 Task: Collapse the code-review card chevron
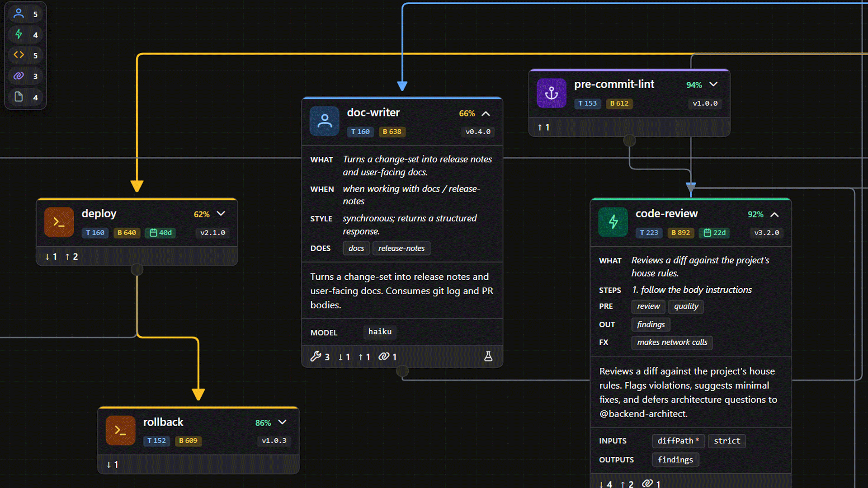click(x=774, y=214)
